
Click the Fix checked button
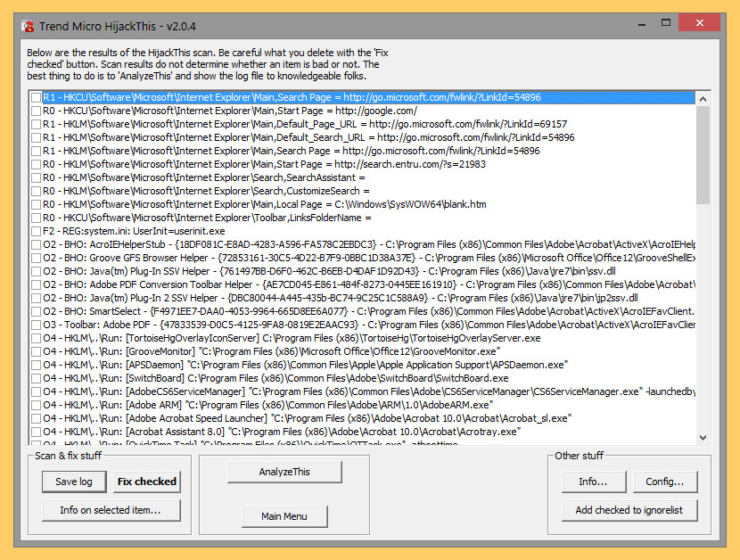pyautogui.click(x=147, y=482)
